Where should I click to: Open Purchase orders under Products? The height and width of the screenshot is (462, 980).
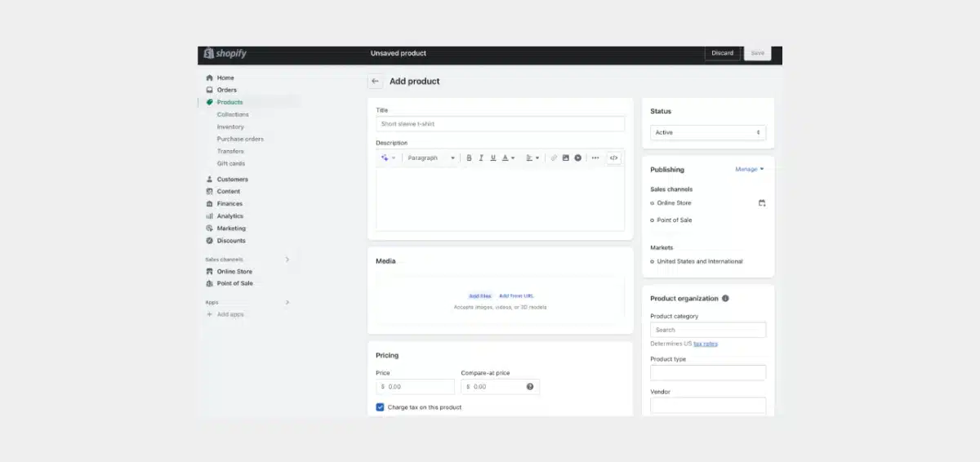click(x=240, y=139)
